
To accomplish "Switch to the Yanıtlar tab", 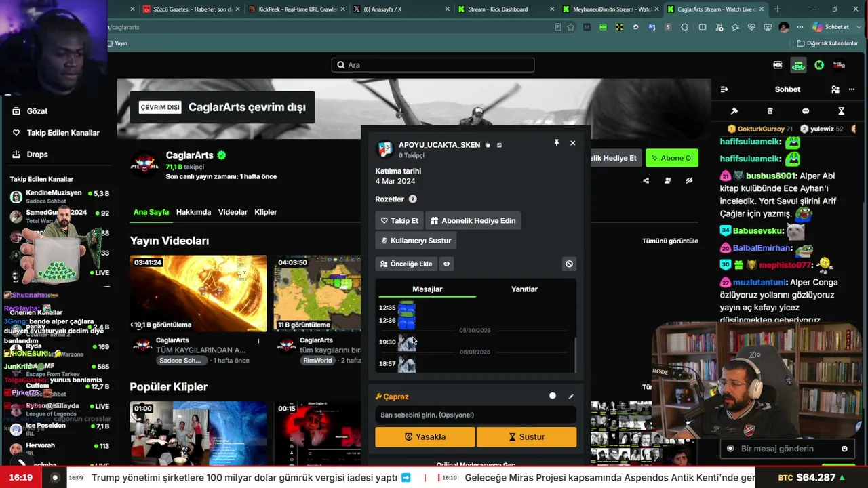I will click(x=524, y=289).
